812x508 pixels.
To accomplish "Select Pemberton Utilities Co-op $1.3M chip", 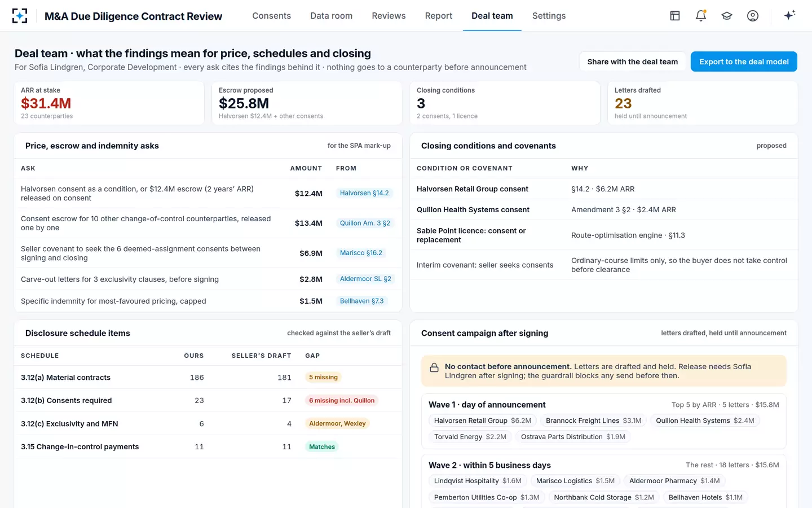I will pos(487,497).
